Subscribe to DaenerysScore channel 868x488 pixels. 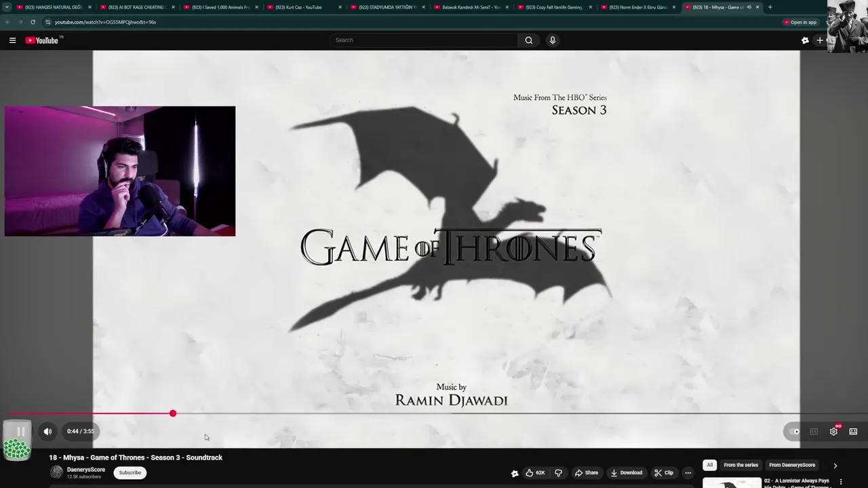130,472
